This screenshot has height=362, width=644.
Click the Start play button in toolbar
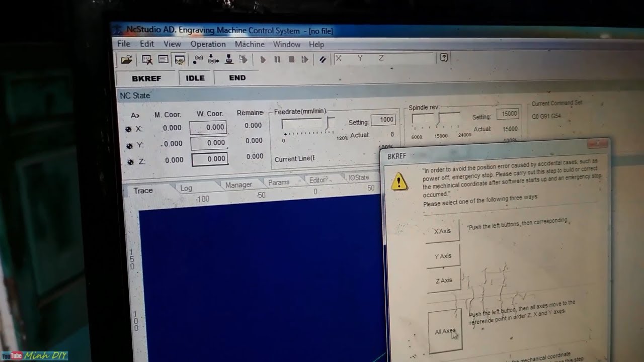click(x=263, y=59)
